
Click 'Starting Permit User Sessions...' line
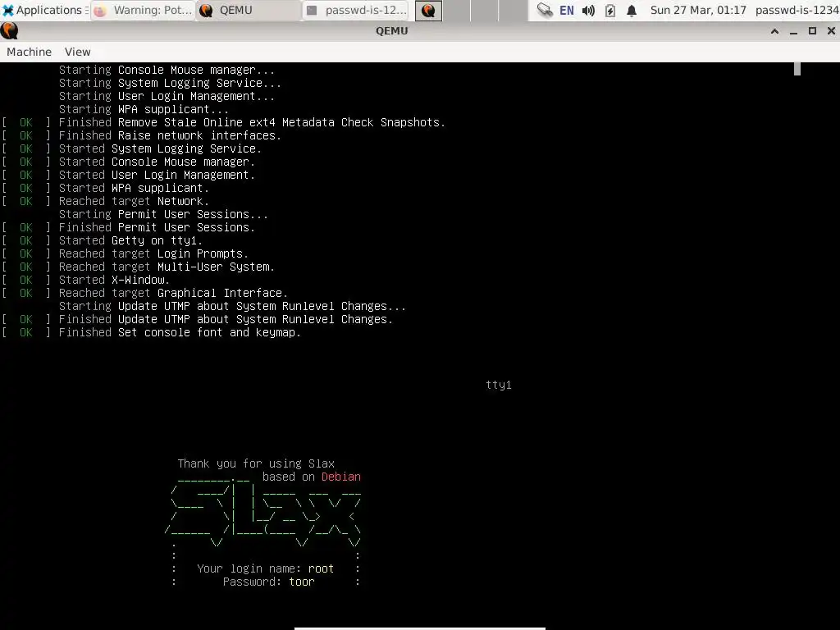coord(163,214)
